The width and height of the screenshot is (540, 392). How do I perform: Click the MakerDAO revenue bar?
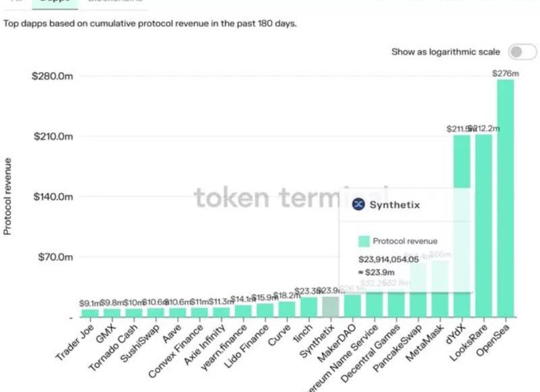coord(352,306)
